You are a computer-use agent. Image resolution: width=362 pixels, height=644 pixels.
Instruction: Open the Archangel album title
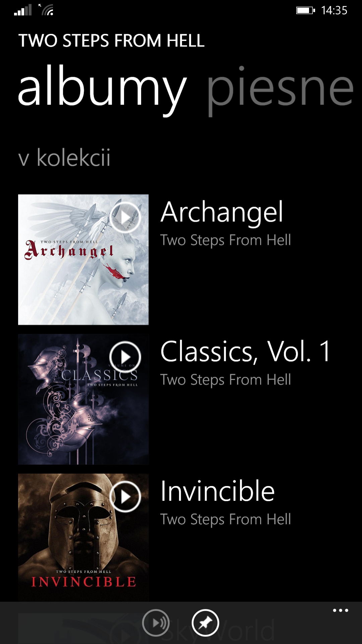click(x=222, y=213)
